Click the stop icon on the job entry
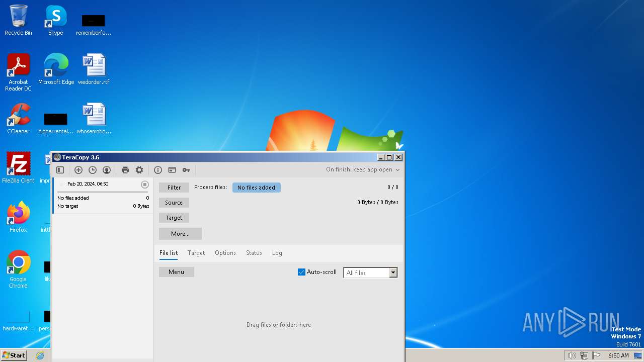The height and width of the screenshot is (362, 644). coord(145,185)
